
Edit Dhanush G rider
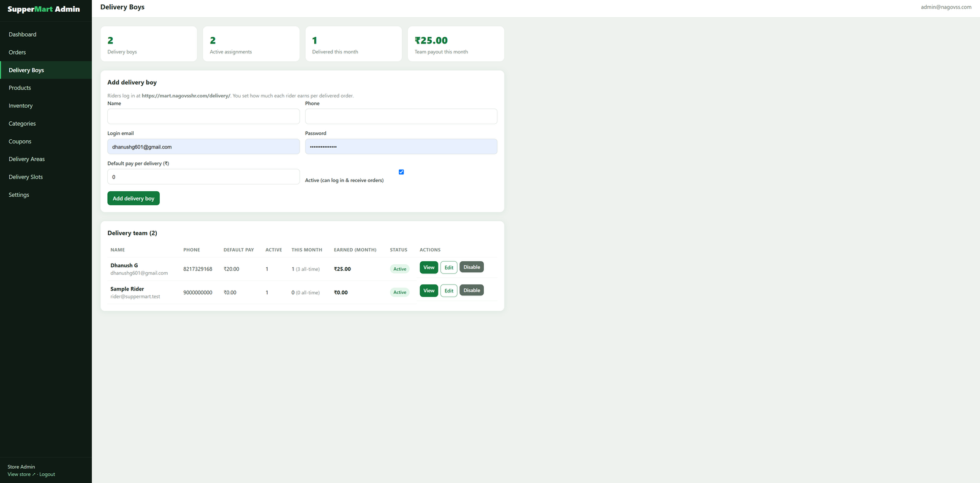click(449, 267)
